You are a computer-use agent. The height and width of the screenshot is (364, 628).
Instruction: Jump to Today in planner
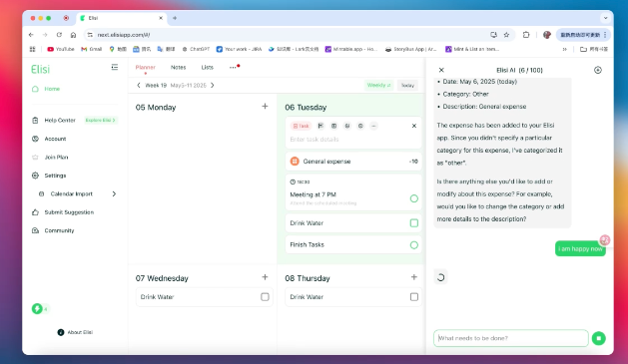[x=407, y=85]
